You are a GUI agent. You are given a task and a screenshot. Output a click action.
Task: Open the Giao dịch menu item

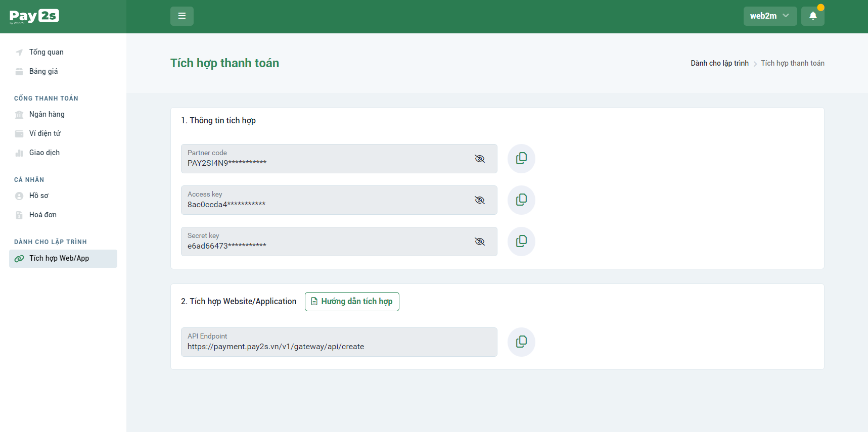[44, 153]
